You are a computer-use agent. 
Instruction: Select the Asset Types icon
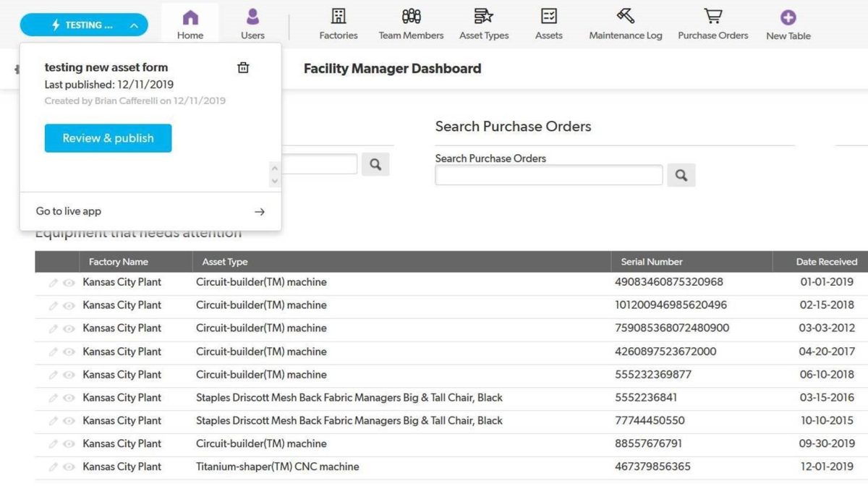click(x=484, y=15)
